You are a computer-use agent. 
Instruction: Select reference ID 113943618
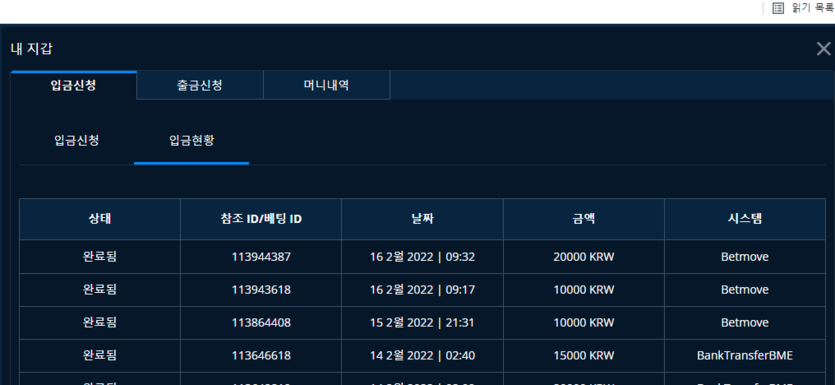pos(261,290)
